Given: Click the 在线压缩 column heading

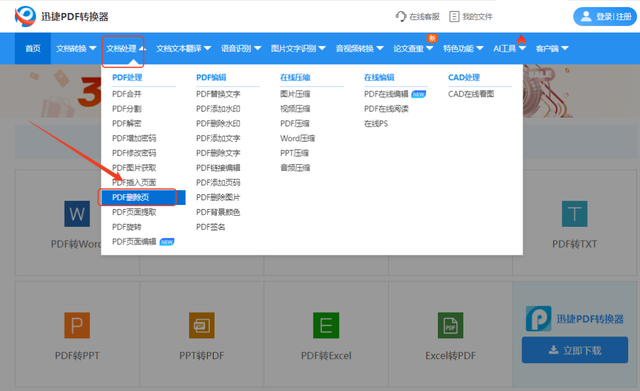Looking at the screenshot, I should coord(295,77).
